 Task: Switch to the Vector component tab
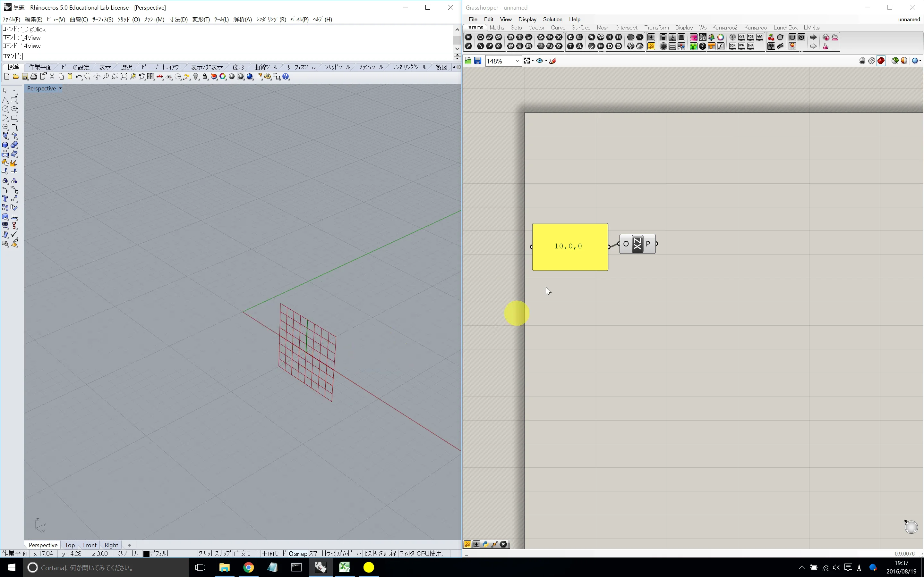[536, 28]
